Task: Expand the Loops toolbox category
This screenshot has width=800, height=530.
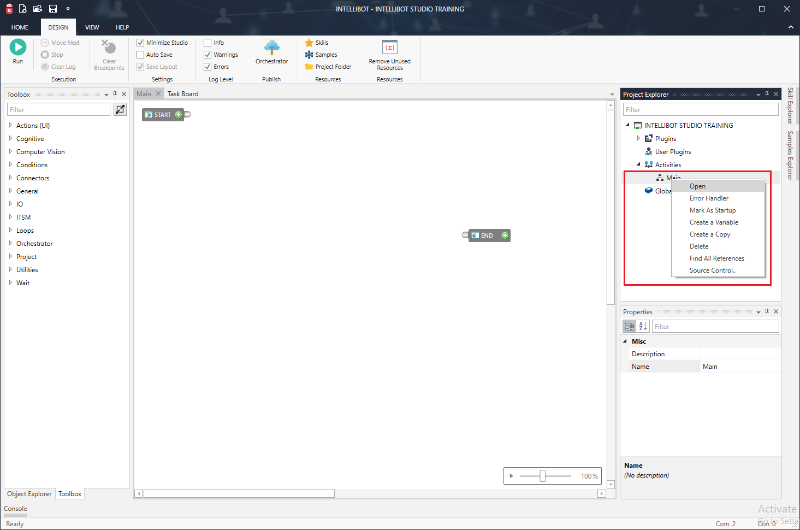Action: coord(11,230)
